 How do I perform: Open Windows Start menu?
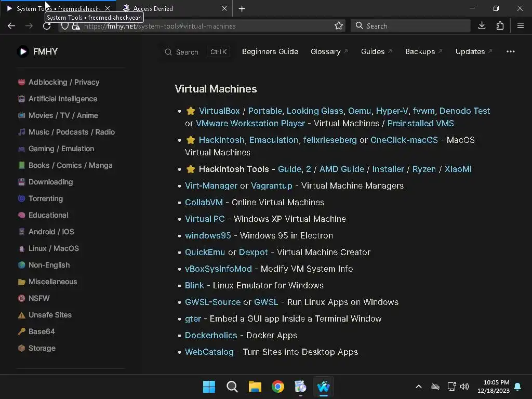pyautogui.click(x=209, y=387)
